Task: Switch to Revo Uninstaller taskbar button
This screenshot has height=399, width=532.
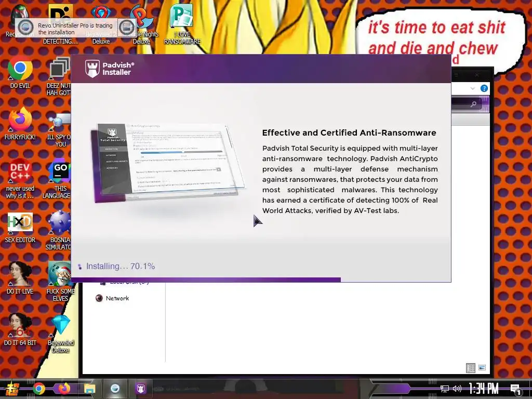Action: click(x=115, y=389)
